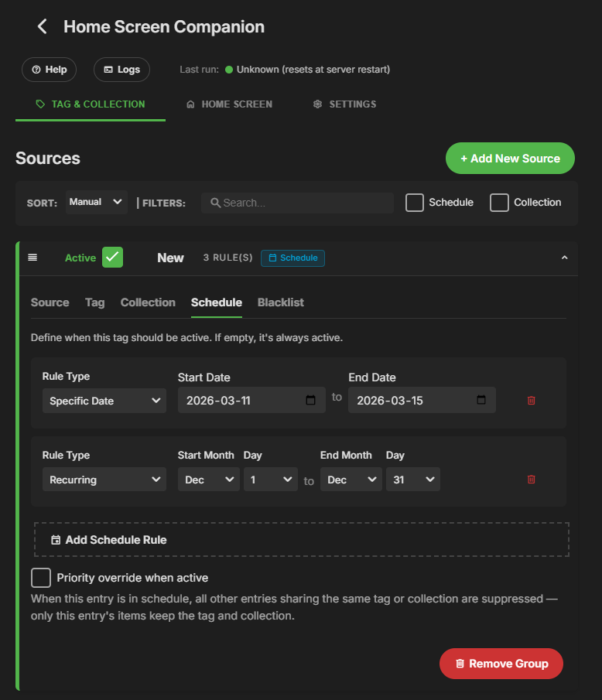The image size is (602, 700).
Task: Open calendar picker for Start Date
Action: 311,401
